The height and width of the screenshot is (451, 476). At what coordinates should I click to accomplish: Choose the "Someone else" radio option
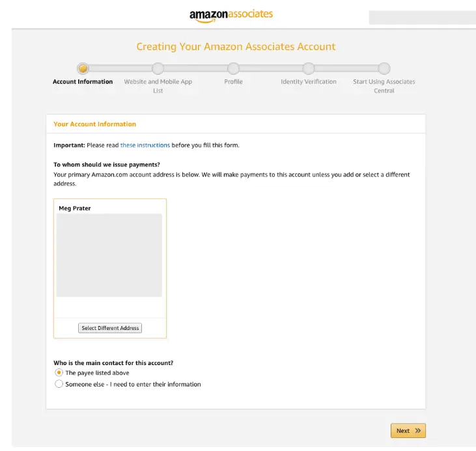[x=59, y=384]
